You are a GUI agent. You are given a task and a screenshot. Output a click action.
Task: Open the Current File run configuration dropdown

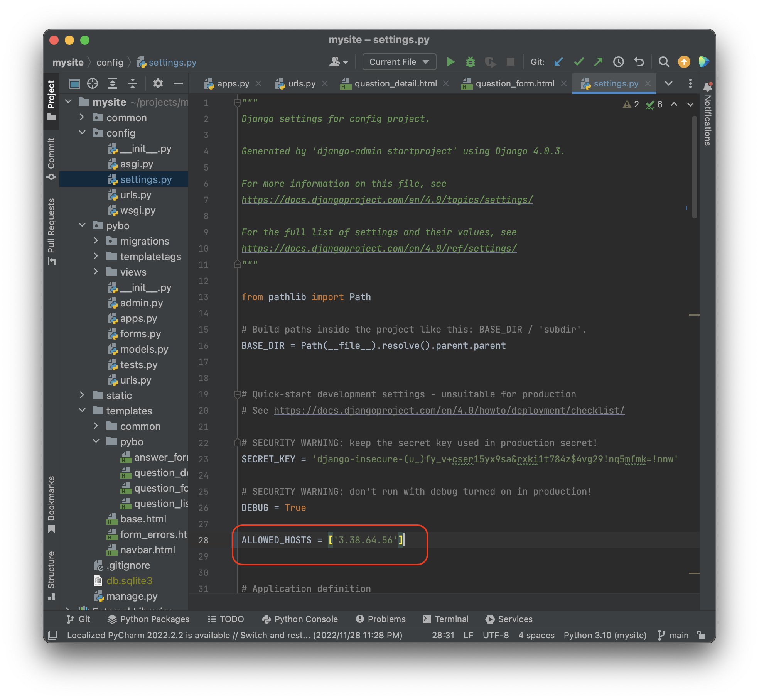[x=399, y=62]
